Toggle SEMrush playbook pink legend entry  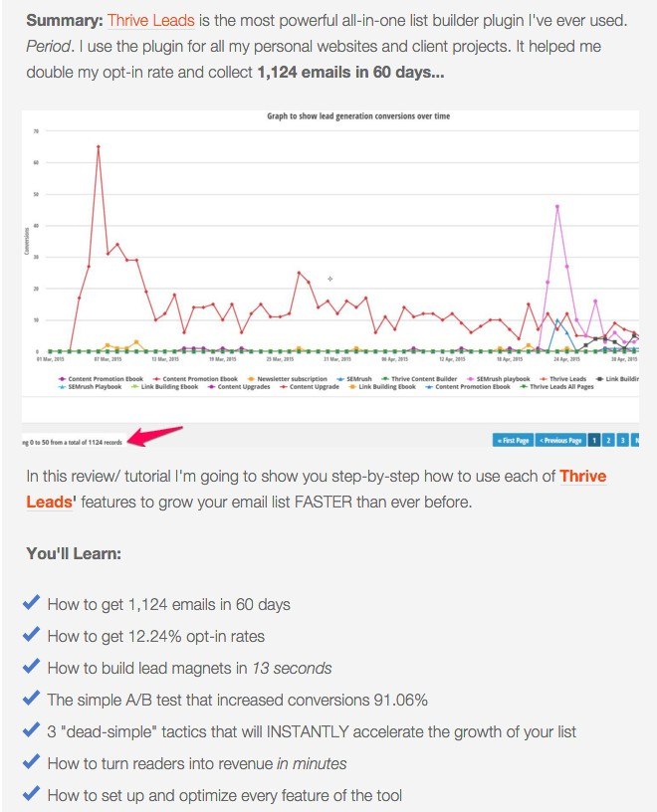499,379
